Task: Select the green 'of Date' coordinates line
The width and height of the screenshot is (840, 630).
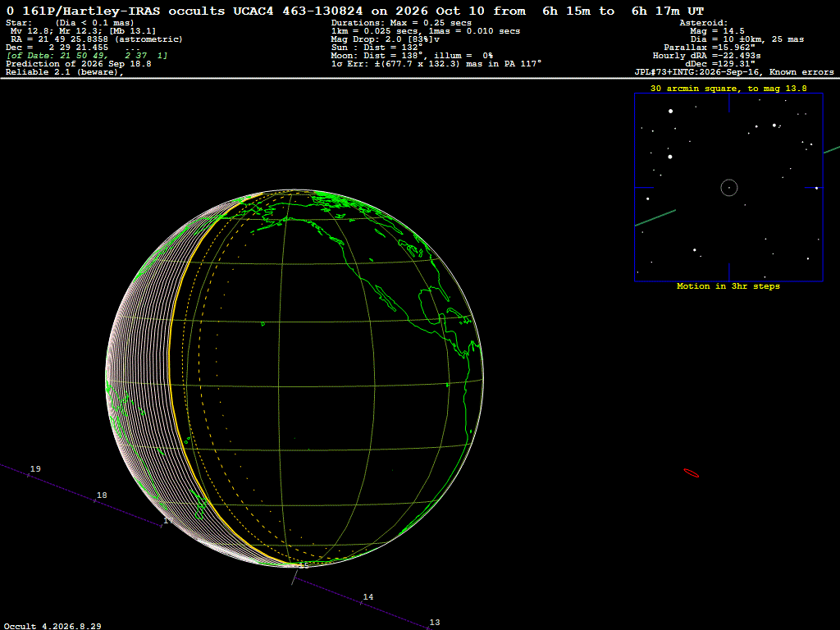Action: (x=87, y=56)
